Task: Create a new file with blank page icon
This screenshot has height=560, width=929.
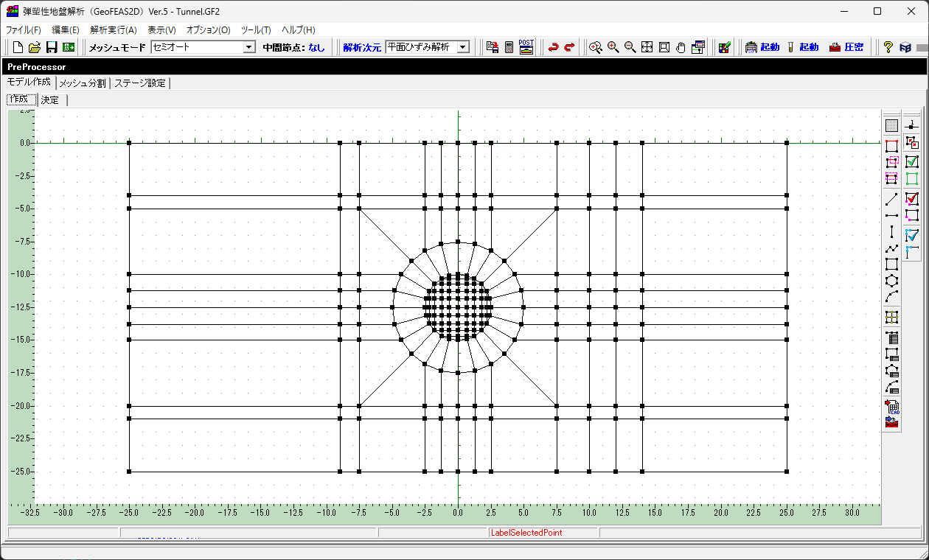Action: coord(18,47)
